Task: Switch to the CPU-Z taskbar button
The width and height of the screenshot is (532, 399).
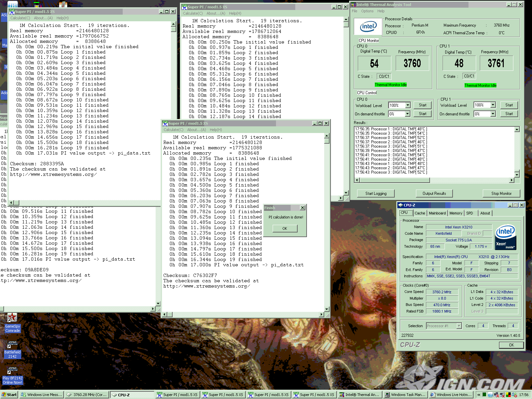Action: (x=132, y=395)
